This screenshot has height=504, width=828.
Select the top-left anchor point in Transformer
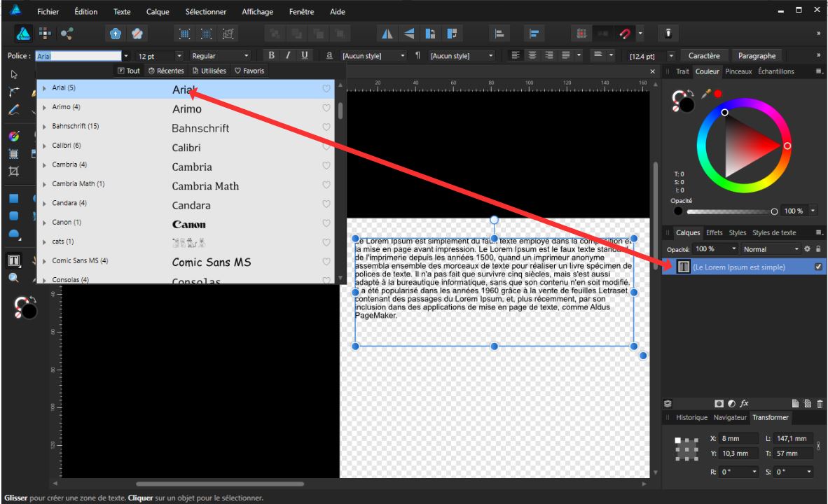click(677, 440)
